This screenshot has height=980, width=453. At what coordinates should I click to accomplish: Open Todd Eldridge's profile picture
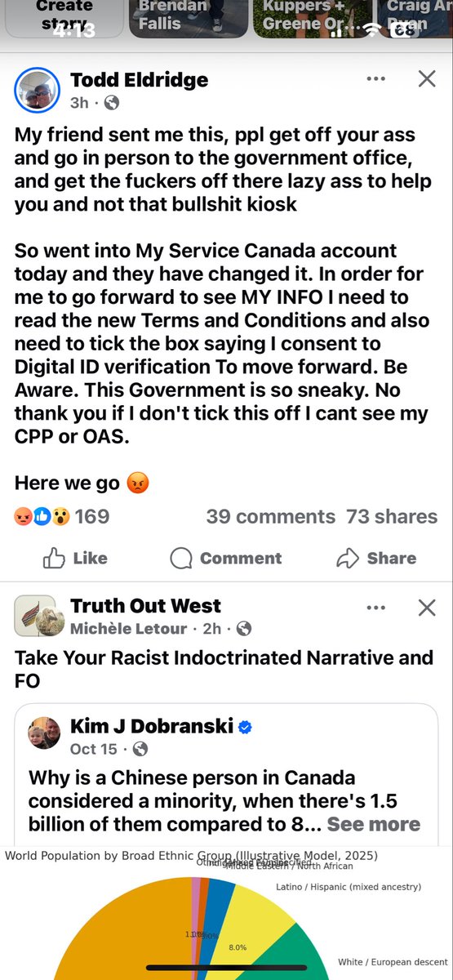[37, 90]
